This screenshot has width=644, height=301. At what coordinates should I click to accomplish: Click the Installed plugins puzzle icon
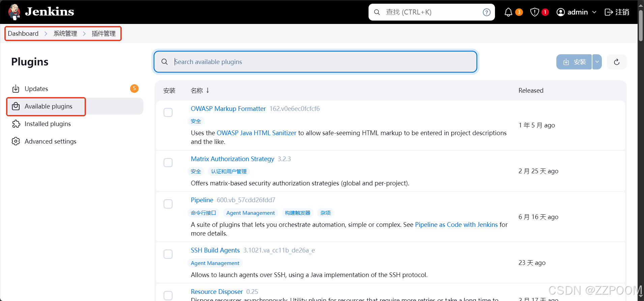coord(16,124)
